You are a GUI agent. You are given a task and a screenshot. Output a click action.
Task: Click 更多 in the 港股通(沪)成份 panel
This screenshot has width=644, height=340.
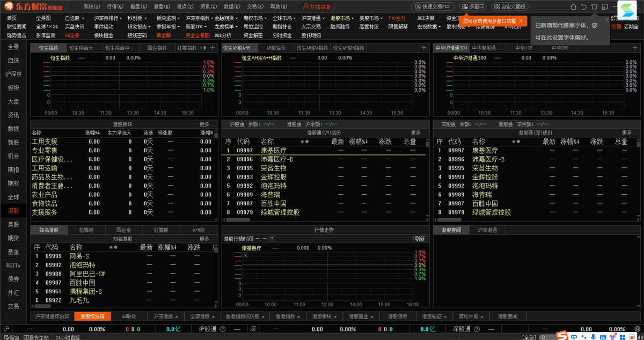point(418,132)
